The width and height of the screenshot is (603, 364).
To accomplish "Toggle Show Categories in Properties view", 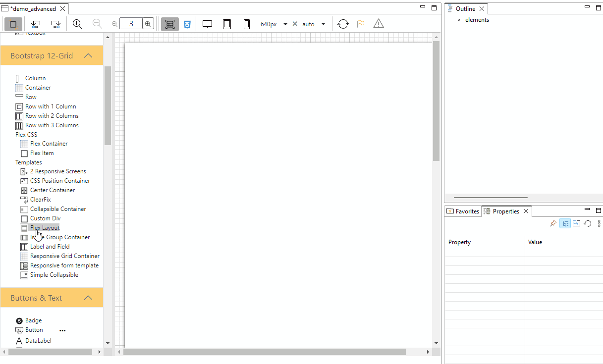I will pyautogui.click(x=565, y=223).
